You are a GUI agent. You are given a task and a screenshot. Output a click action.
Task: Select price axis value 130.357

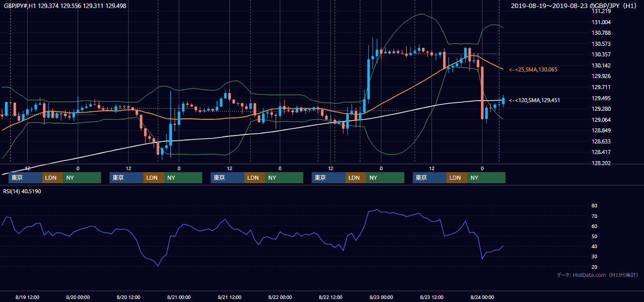tap(601, 54)
